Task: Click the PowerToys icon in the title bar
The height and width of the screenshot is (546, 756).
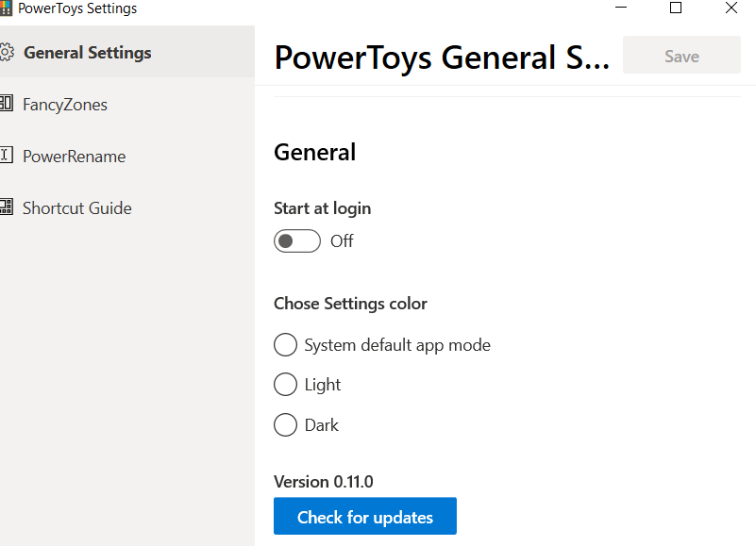Action: coord(8,8)
